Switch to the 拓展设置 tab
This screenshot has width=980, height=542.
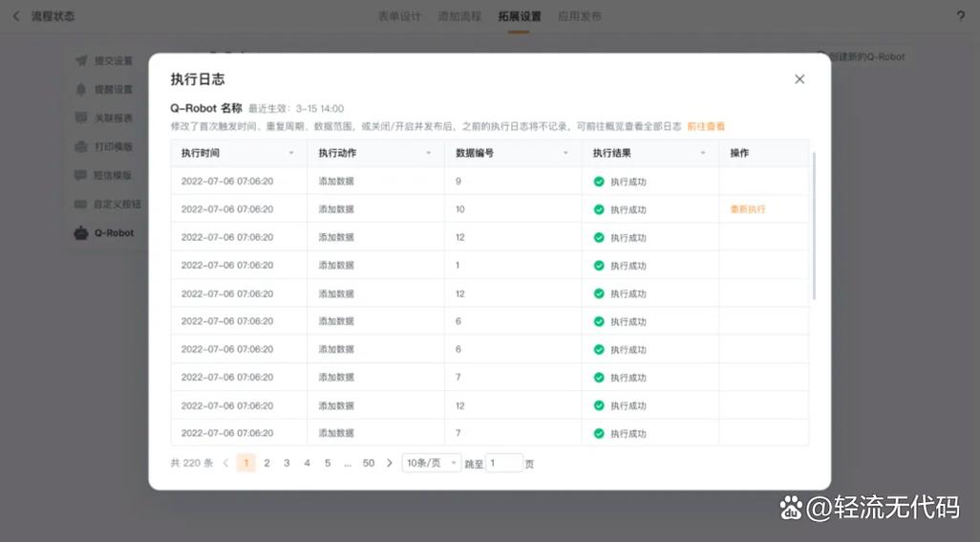[520, 16]
